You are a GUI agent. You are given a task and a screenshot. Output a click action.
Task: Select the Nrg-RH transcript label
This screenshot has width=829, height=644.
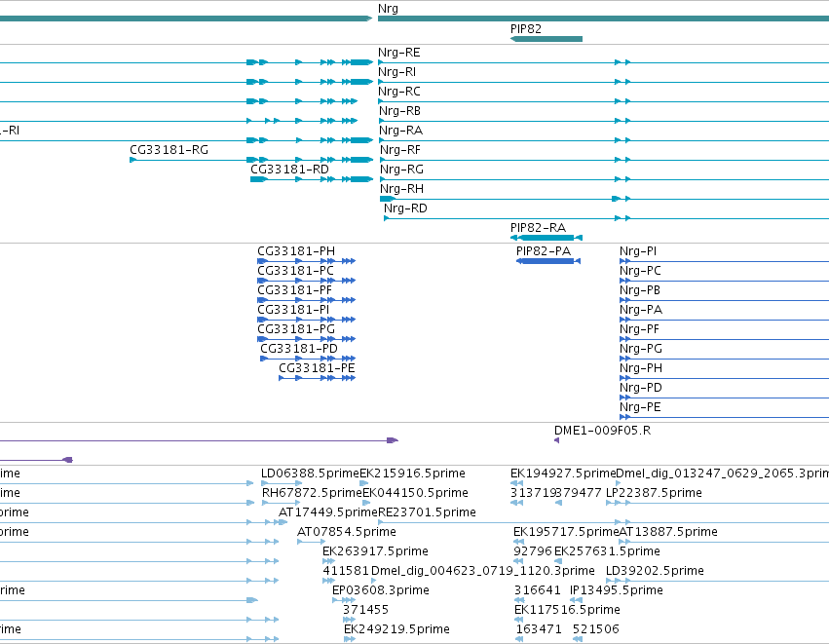pyautogui.click(x=401, y=189)
